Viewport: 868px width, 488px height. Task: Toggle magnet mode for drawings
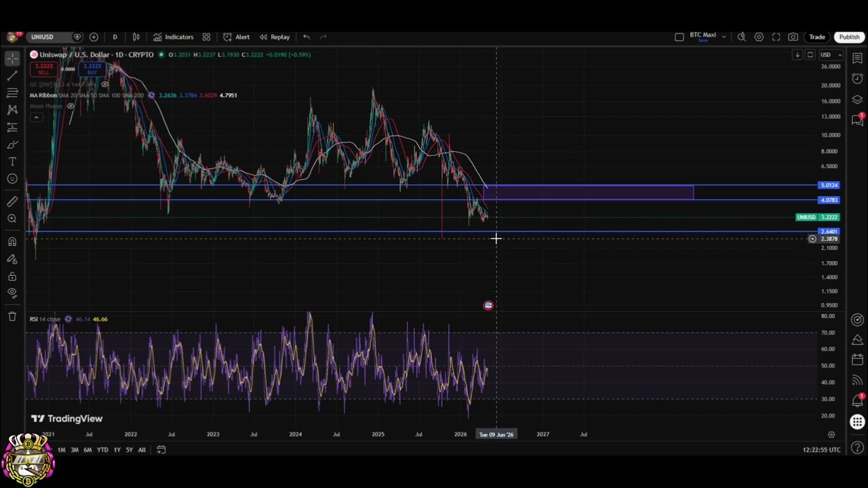coord(12,241)
